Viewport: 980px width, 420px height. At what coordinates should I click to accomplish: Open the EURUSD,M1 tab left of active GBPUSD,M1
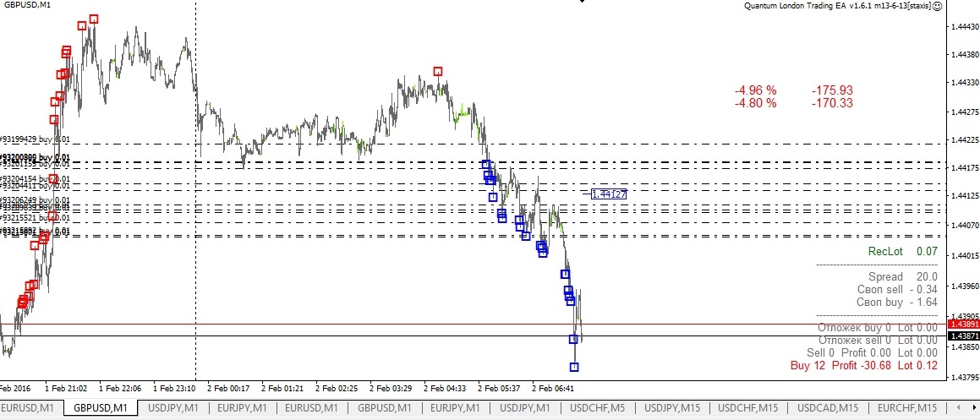click(30, 408)
